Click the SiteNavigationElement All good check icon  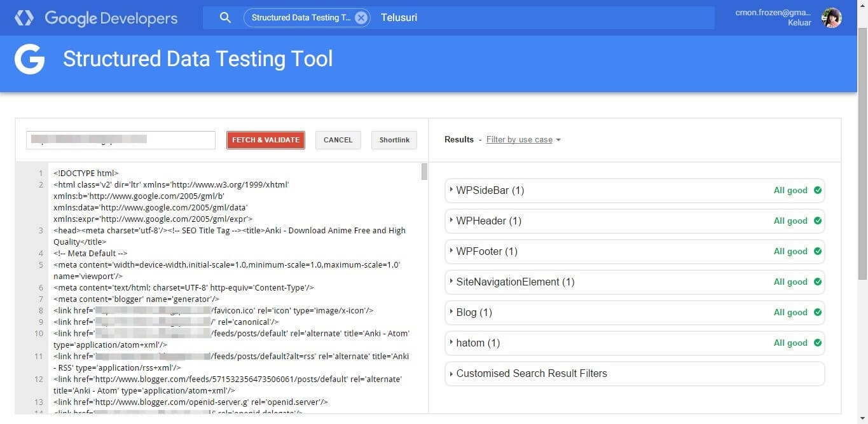(x=818, y=282)
